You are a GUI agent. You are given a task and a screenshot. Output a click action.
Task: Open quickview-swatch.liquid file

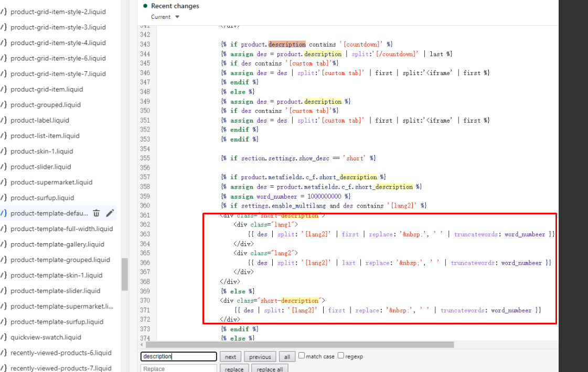click(x=46, y=337)
